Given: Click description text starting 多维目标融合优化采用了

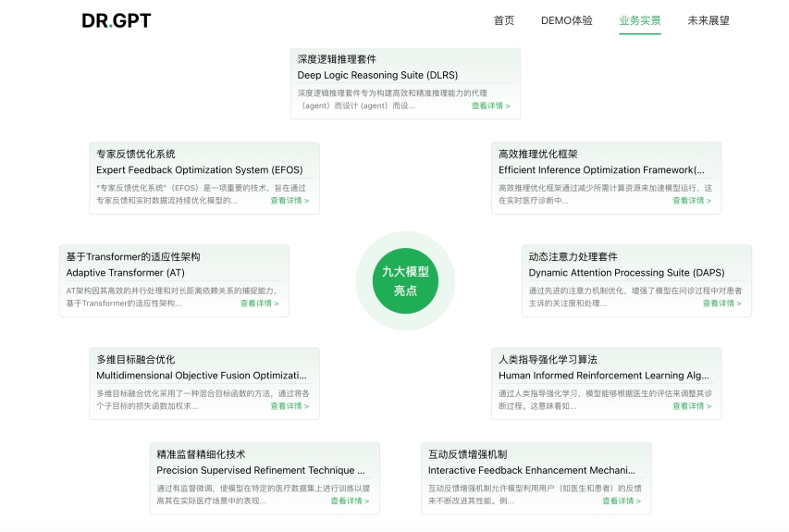Looking at the screenshot, I should click(203, 400).
